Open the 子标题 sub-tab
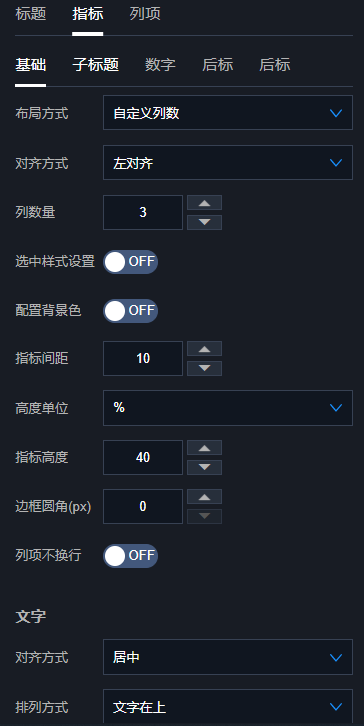 (96, 65)
